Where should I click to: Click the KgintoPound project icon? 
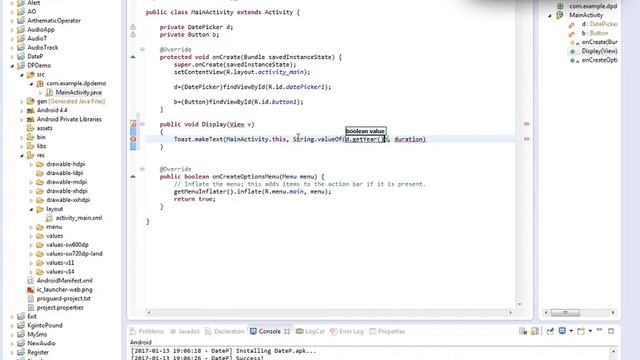point(21,325)
